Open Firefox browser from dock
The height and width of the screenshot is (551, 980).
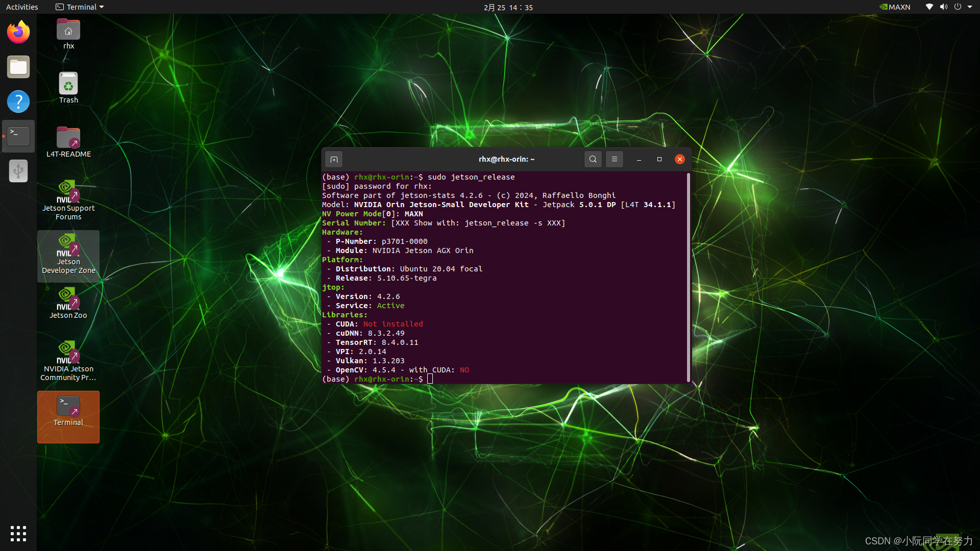[18, 32]
